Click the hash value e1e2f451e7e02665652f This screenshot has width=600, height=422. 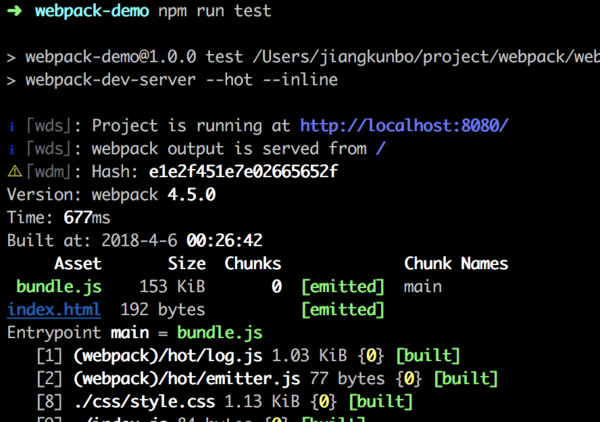pyautogui.click(x=243, y=171)
